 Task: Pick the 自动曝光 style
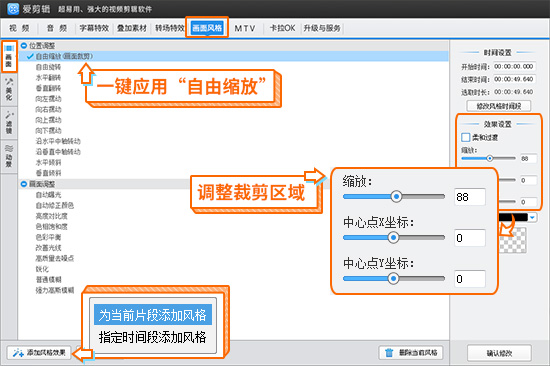pyautogui.click(x=48, y=194)
